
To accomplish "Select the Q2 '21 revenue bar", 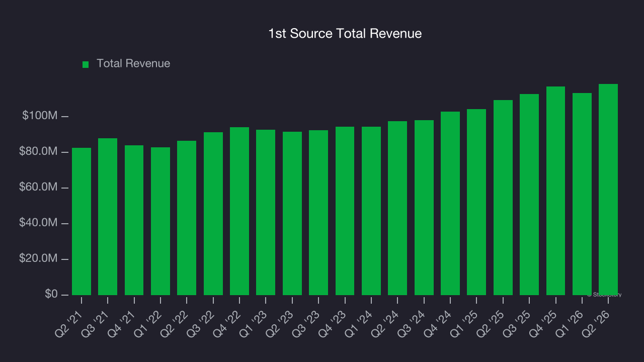I will [x=82, y=221].
